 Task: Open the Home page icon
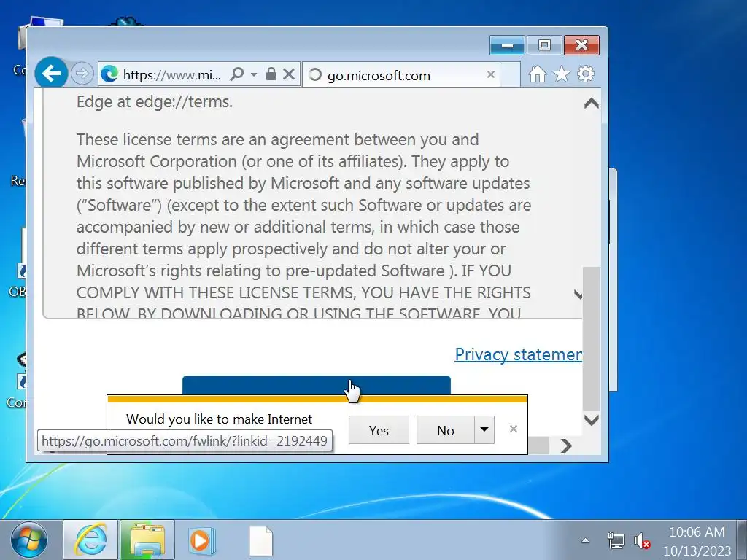click(x=538, y=74)
